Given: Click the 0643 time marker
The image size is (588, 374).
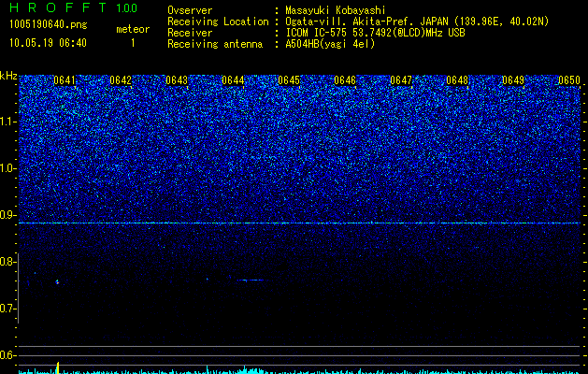Looking at the screenshot, I should 177,80.
